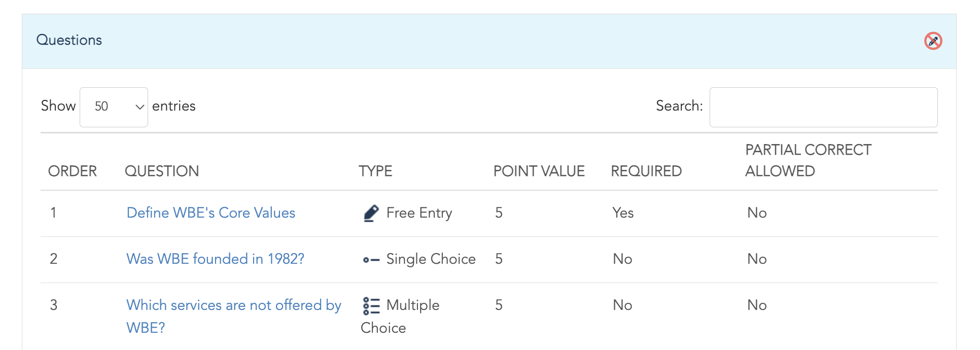Sort by QUESTION column header
This screenshot has height=350, width=980.
pos(162,171)
